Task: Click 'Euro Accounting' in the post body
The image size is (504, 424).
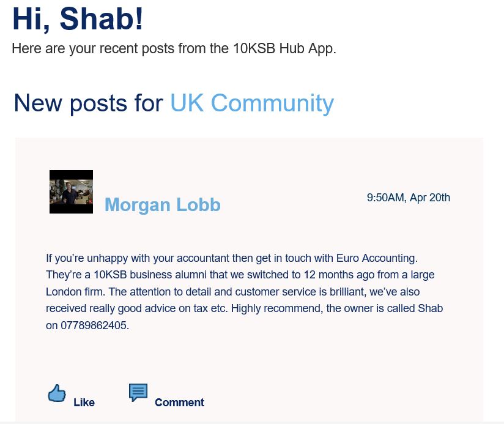Action: (376, 258)
